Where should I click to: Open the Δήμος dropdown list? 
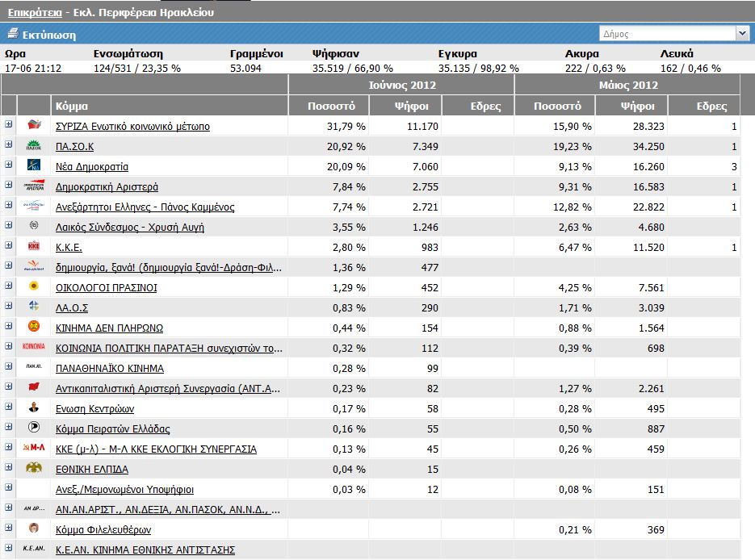pyautogui.click(x=741, y=34)
